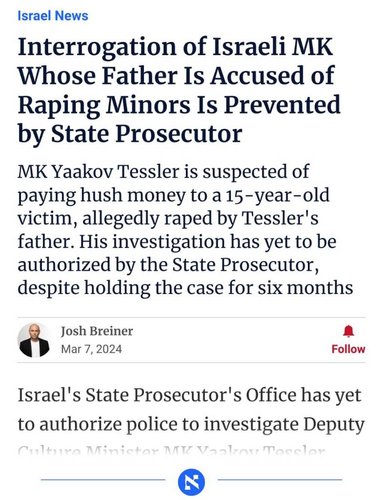Screen dimensions: 383x500
Task: Click 'Raping Minors Is Prevented' headline line
Action: (x=179, y=105)
